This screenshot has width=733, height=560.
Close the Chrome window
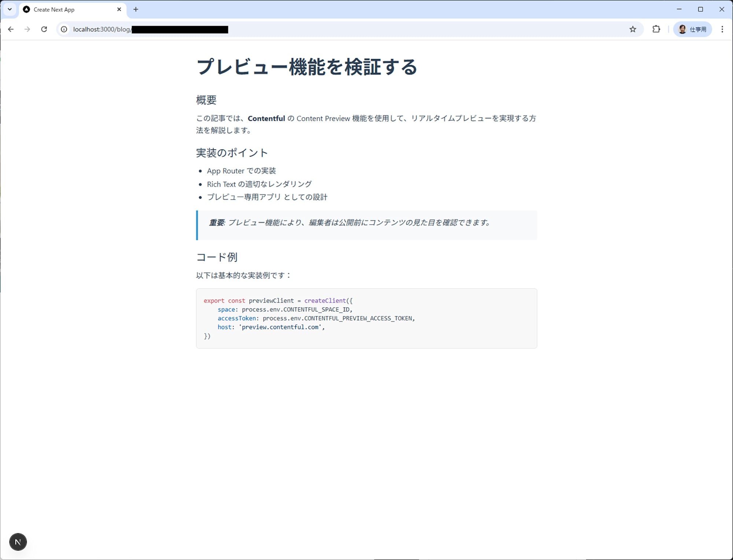point(722,9)
